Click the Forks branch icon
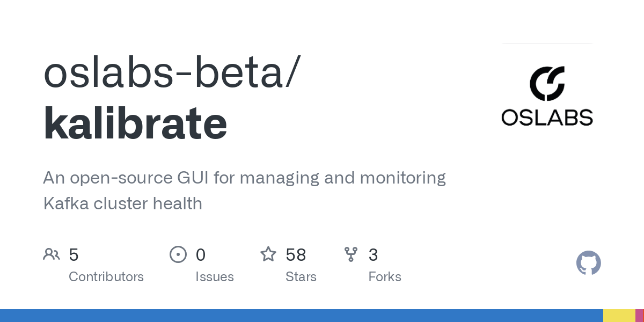 click(351, 254)
